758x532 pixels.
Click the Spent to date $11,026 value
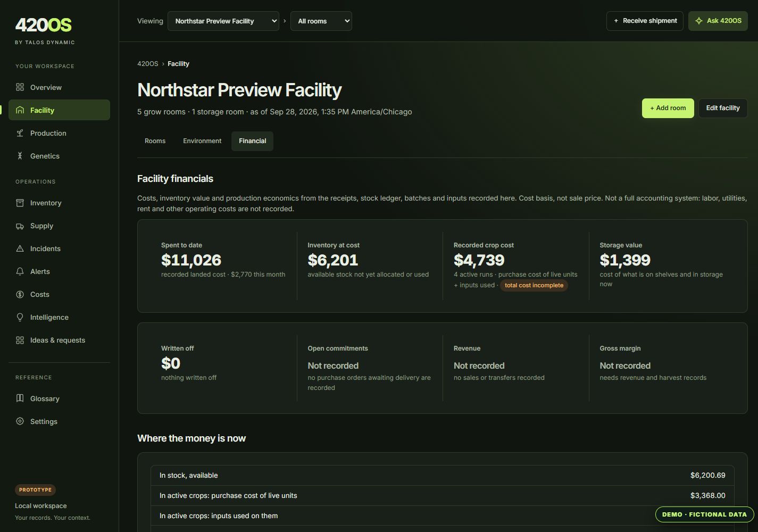point(191,260)
